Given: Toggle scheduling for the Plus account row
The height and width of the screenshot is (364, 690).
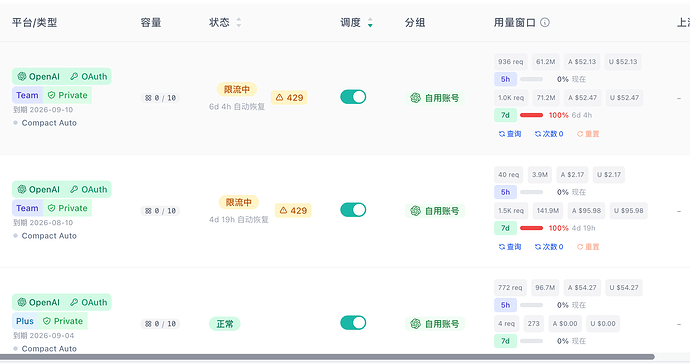Looking at the screenshot, I should tap(353, 323).
